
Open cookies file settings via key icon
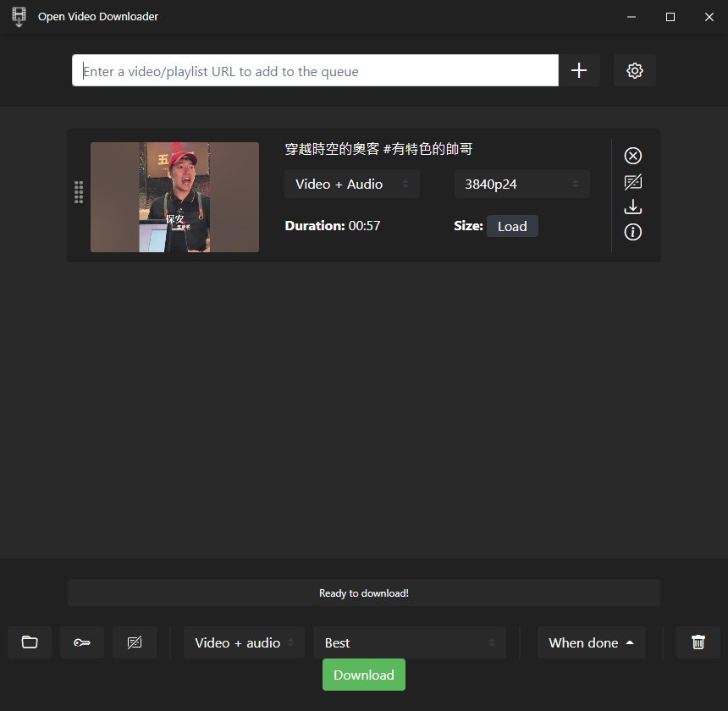(x=82, y=642)
